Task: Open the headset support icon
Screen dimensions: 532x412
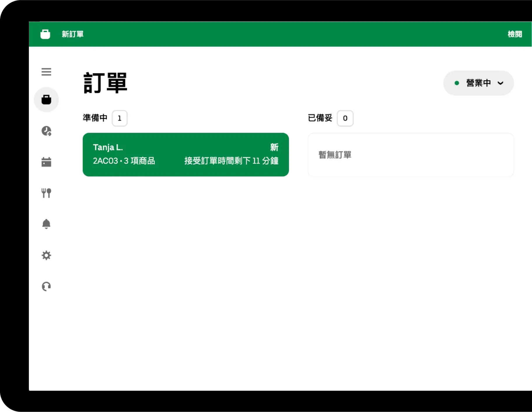Action: pos(46,286)
